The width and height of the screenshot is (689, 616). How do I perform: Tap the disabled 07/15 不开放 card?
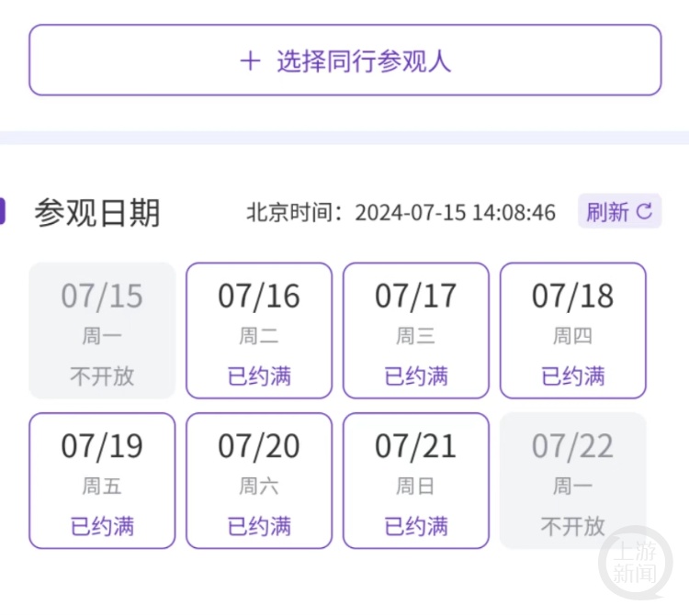(102, 330)
